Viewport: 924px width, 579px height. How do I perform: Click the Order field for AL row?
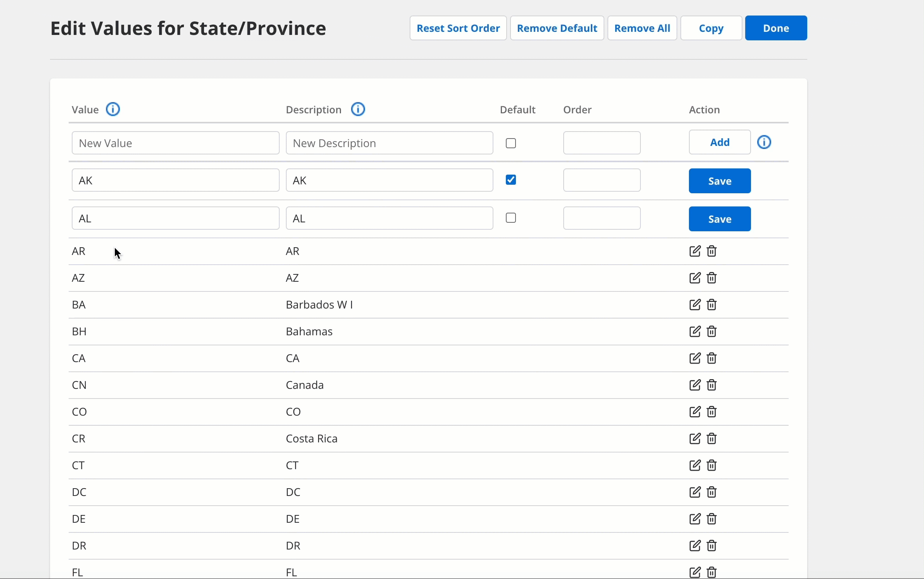[602, 218]
